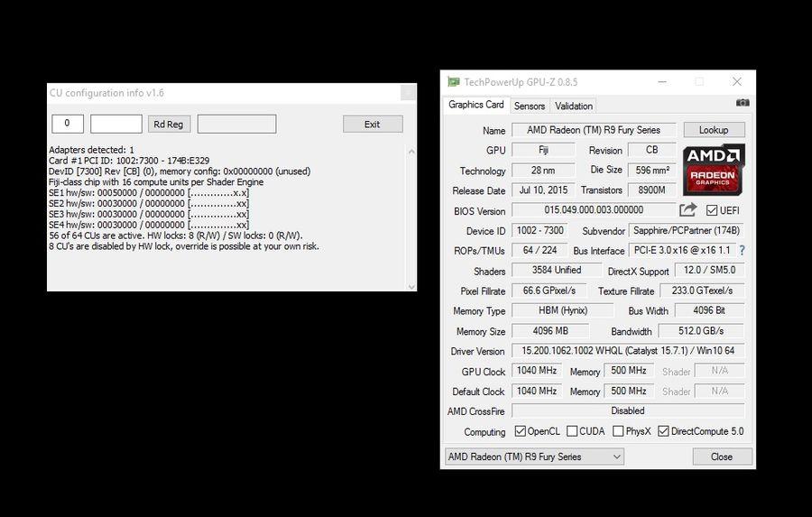Click the Release Date value Jul 10, 2015
This screenshot has width=812, height=517.
543,190
